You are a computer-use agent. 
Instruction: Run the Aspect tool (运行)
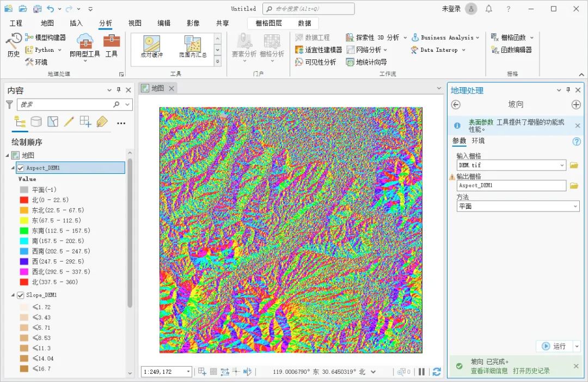[x=554, y=346]
